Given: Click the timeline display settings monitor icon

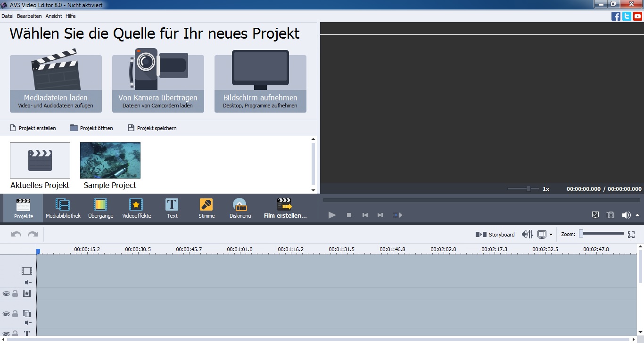Looking at the screenshot, I should coord(542,234).
